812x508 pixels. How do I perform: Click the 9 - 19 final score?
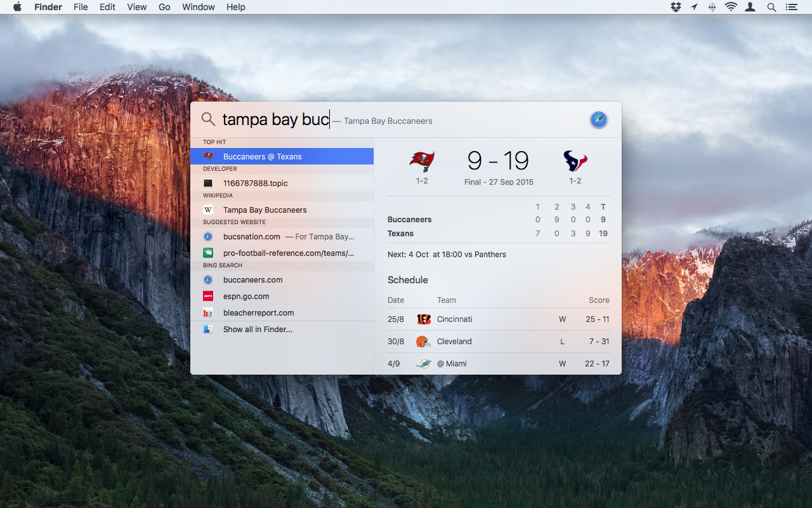(498, 161)
